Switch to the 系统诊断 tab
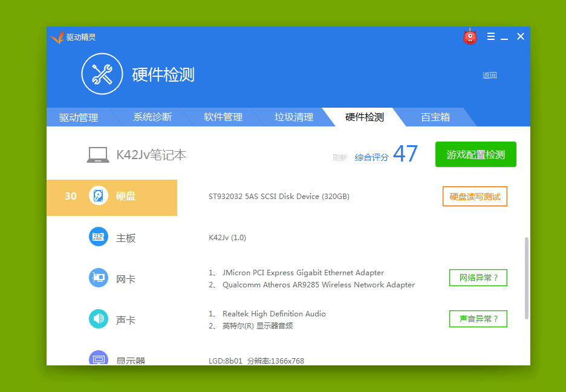Screen dimensions: 566x392 point(152,117)
